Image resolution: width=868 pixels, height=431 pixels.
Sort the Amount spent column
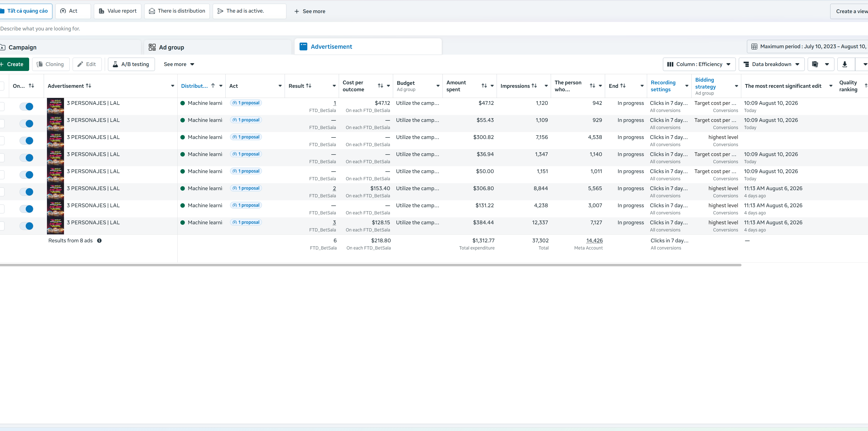pos(484,86)
